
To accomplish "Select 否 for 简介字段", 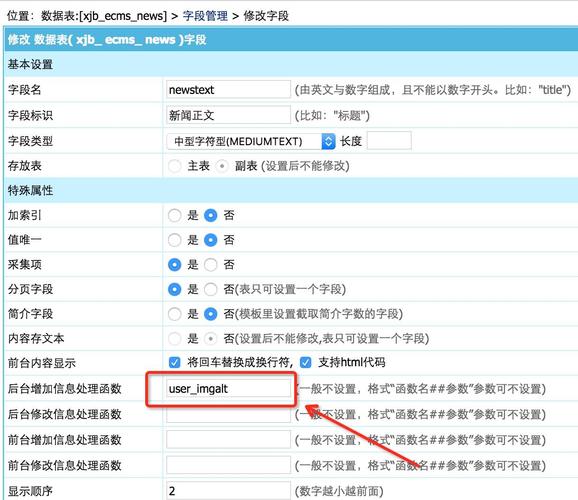I will (x=210, y=314).
